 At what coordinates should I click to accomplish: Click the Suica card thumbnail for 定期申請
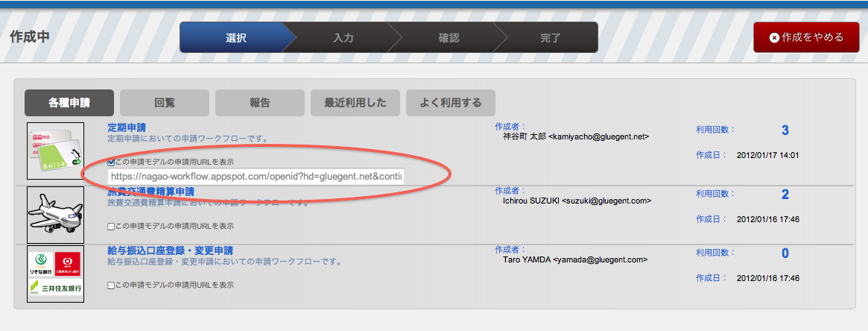click(x=55, y=151)
